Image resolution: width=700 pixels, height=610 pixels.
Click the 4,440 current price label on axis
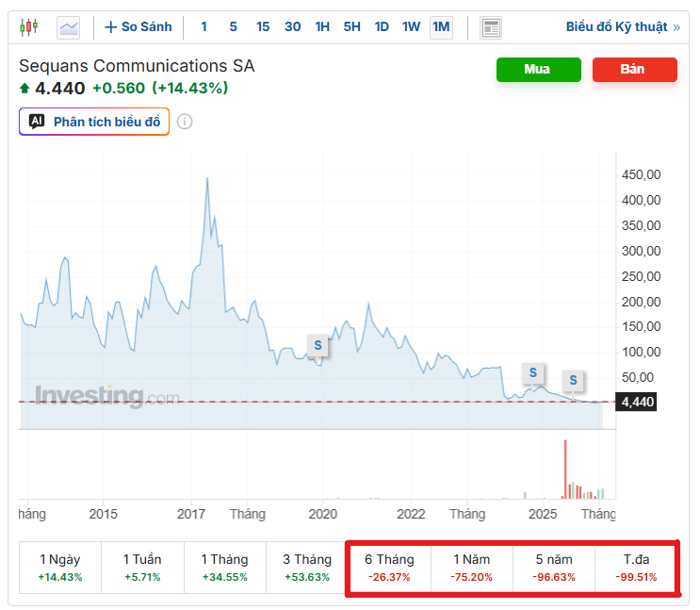[x=636, y=402]
